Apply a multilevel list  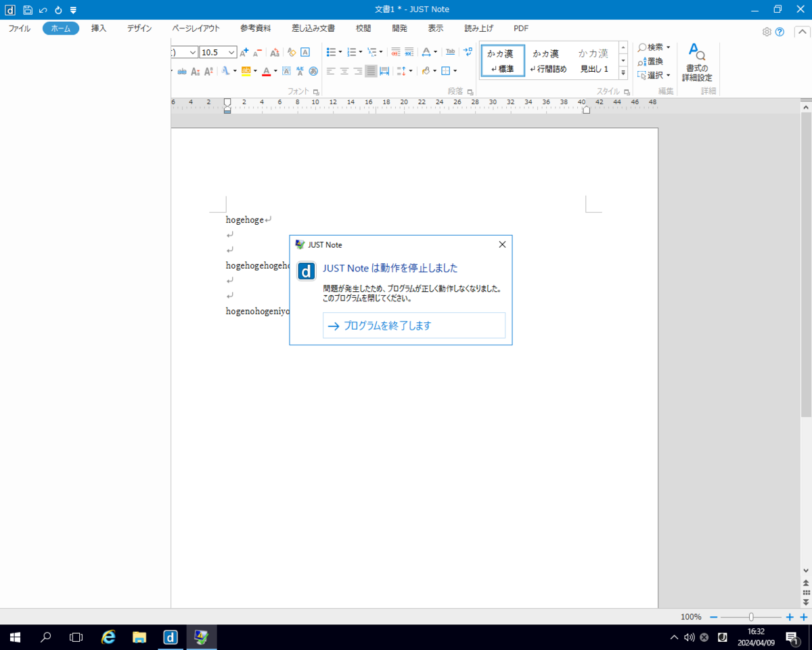pos(372,52)
